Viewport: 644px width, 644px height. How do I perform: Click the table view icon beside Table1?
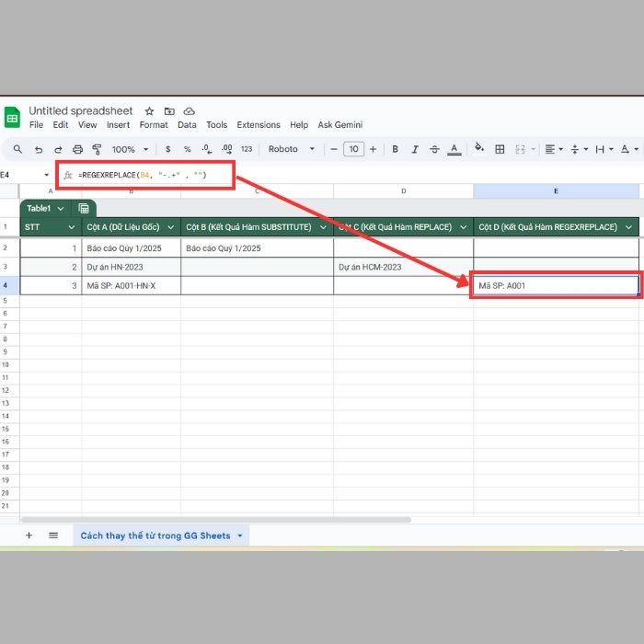coord(84,209)
